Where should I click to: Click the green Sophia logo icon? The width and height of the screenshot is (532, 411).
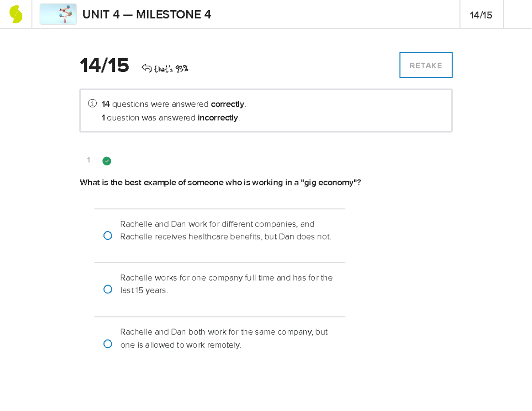(16, 14)
